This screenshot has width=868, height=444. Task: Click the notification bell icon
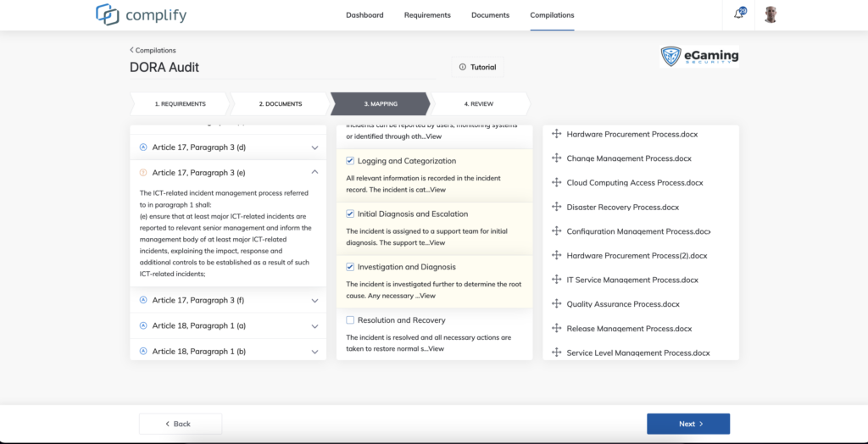(x=738, y=14)
